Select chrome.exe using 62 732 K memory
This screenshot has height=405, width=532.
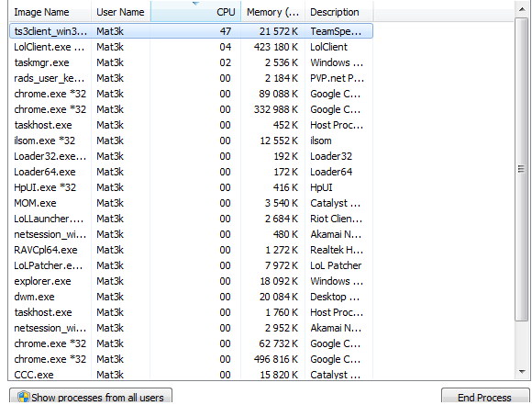pos(192,343)
